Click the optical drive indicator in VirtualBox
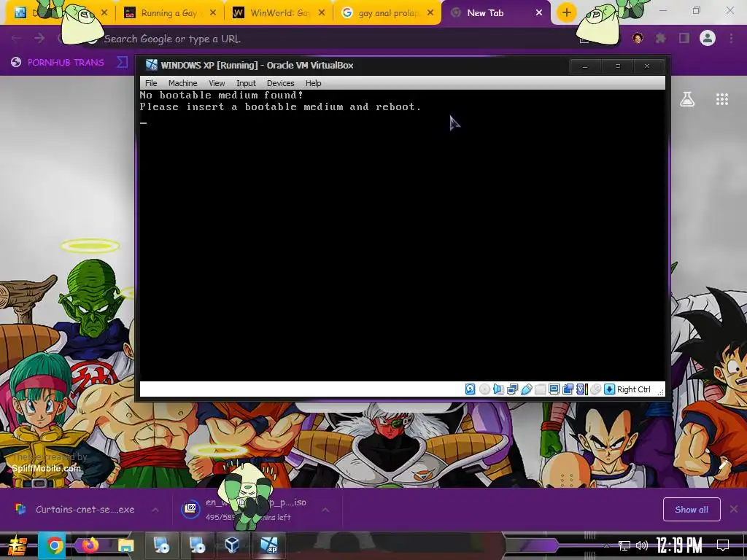 point(484,389)
